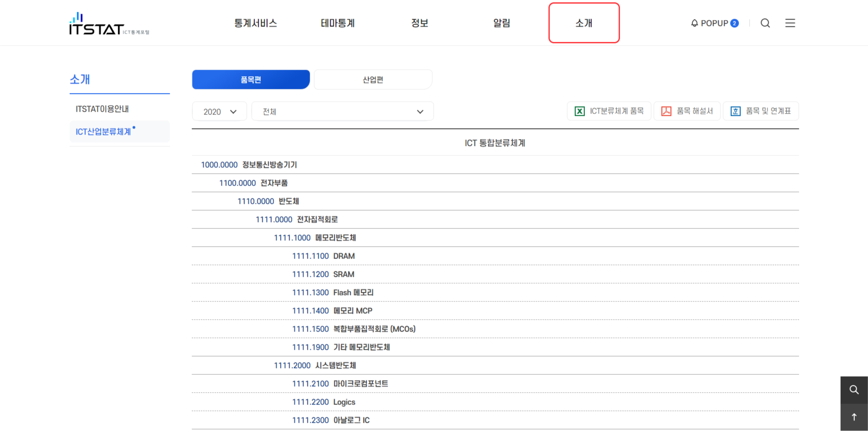
Task: Click the 1111.0000 전자집적회로 row
Action: coord(495,219)
